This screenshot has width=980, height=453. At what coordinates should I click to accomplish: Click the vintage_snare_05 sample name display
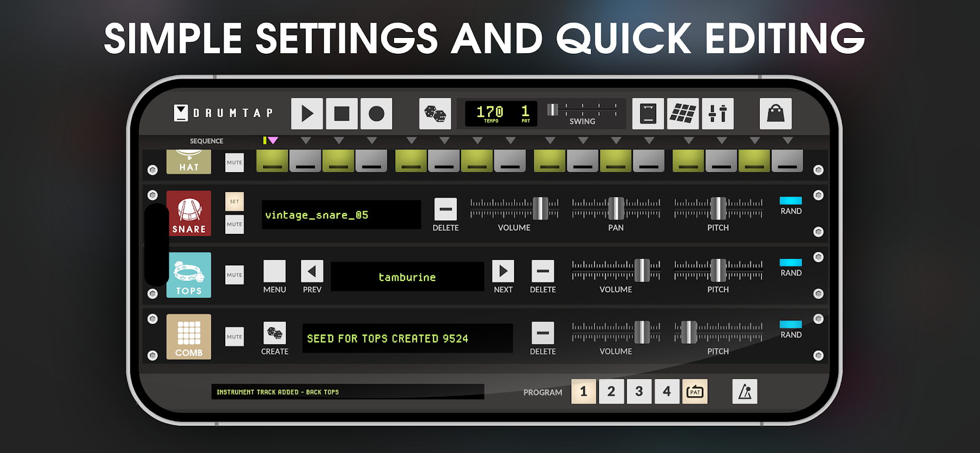pos(341,215)
